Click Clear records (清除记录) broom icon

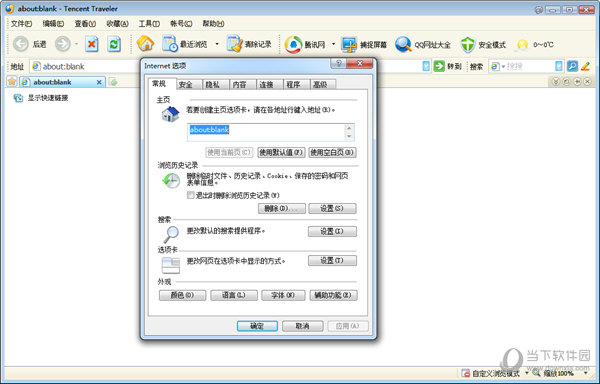(235, 44)
